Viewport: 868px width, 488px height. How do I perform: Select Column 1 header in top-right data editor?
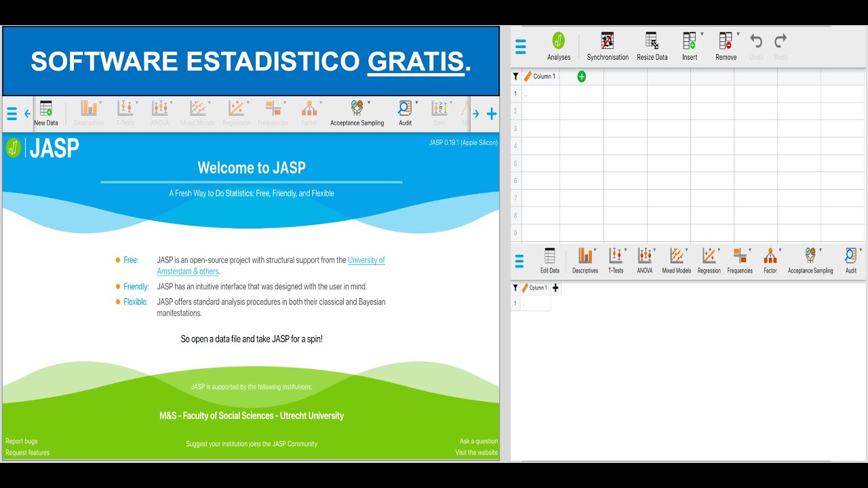tap(540, 77)
